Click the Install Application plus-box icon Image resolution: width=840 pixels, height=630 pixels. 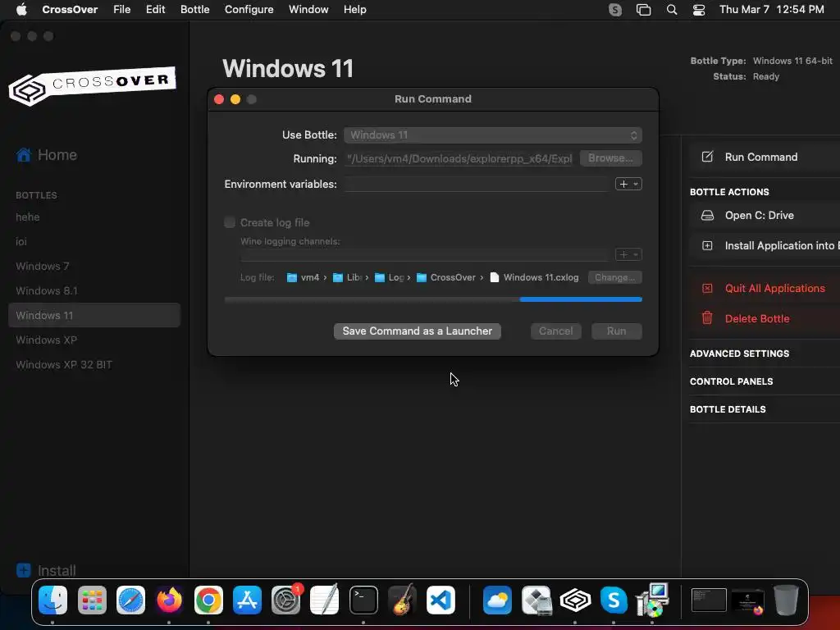[707, 246]
